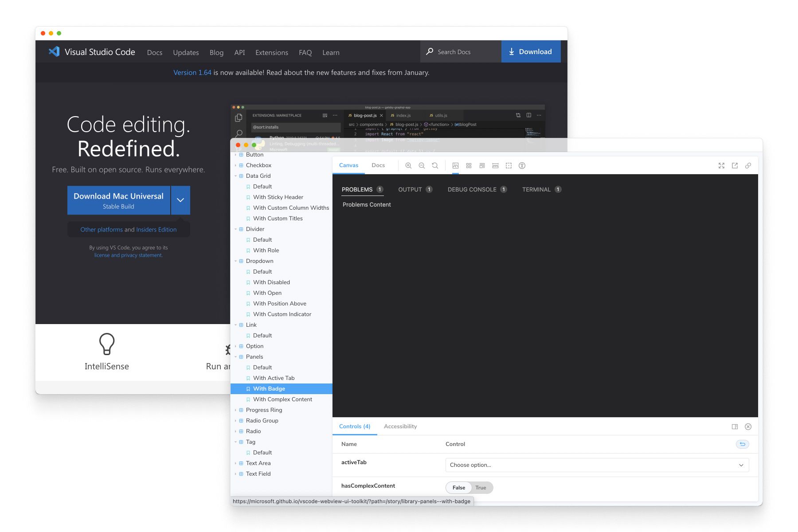798x532 pixels.
Task: Open FAQ in VS Code site navigation
Action: click(305, 52)
